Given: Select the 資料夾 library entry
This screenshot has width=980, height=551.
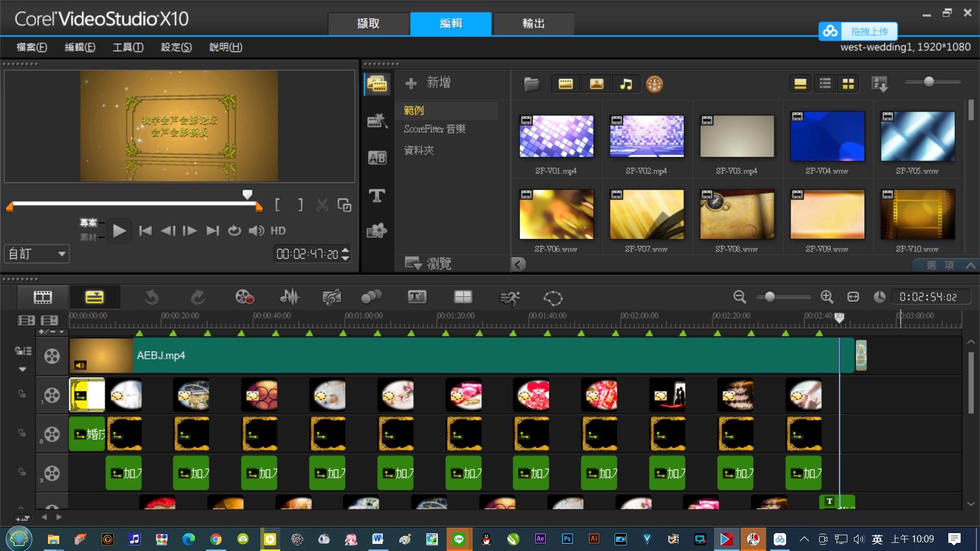Looking at the screenshot, I should click(x=419, y=150).
